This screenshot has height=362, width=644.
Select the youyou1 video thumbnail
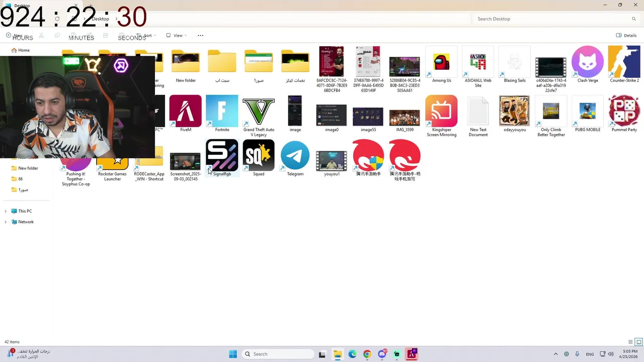pyautogui.click(x=332, y=161)
